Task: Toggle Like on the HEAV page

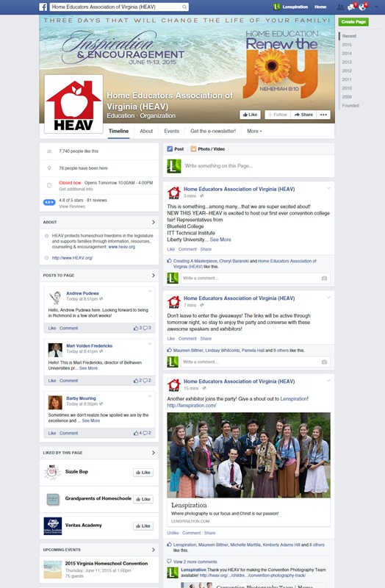Action: [250, 115]
